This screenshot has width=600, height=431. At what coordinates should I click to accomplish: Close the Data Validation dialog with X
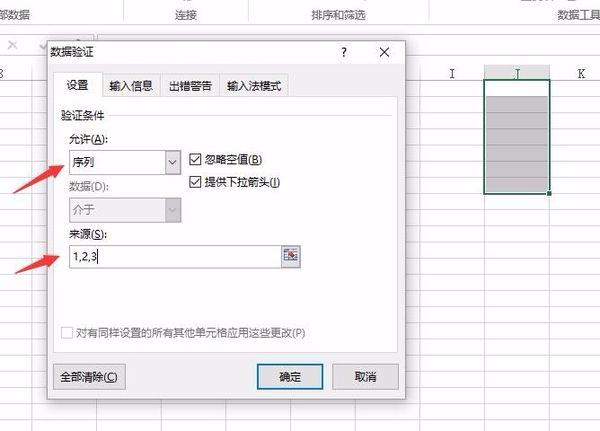384,52
